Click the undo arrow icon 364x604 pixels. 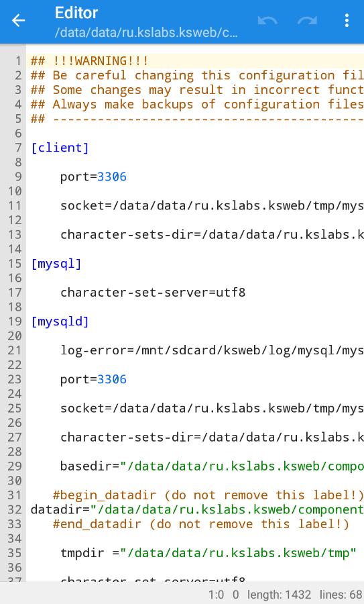(267, 20)
